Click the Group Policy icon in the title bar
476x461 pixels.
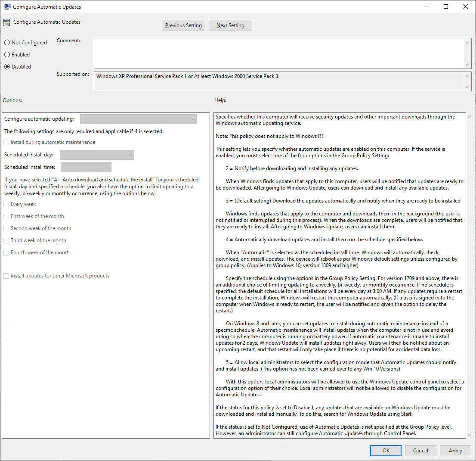pyautogui.click(x=7, y=7)
